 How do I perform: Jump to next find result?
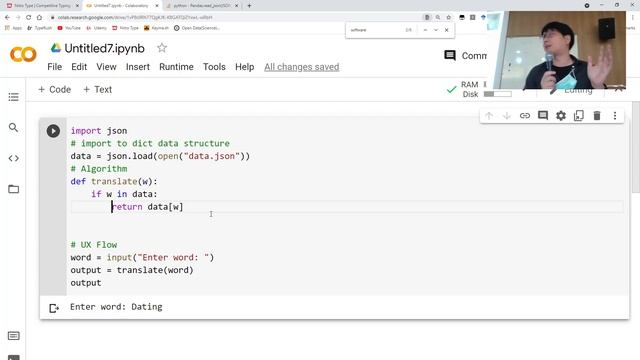point(436,30)
